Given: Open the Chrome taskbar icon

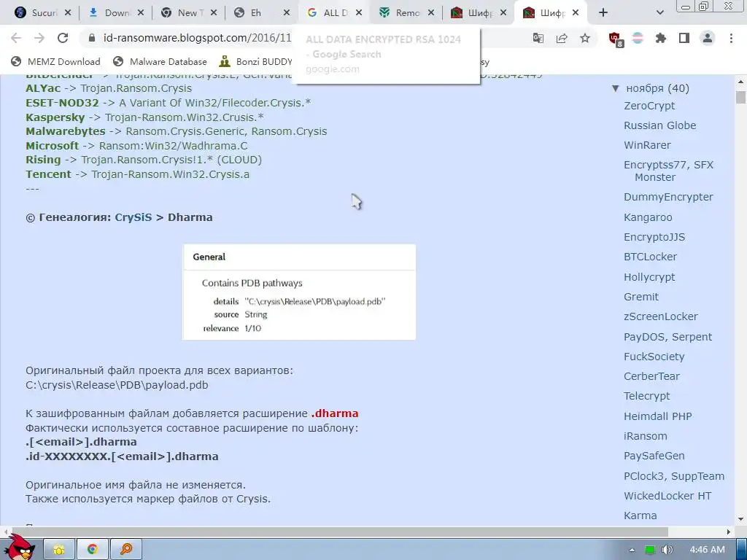Looking at the screenshot, I should click(93, 550).
